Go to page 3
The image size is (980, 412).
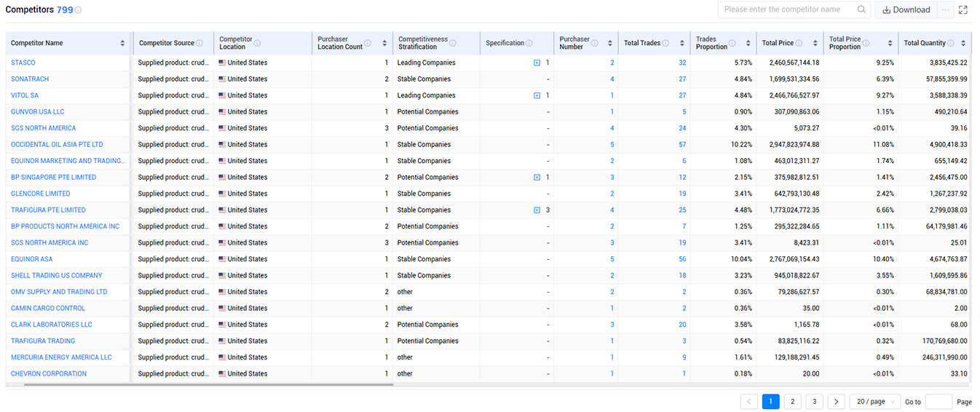[814, 402]
